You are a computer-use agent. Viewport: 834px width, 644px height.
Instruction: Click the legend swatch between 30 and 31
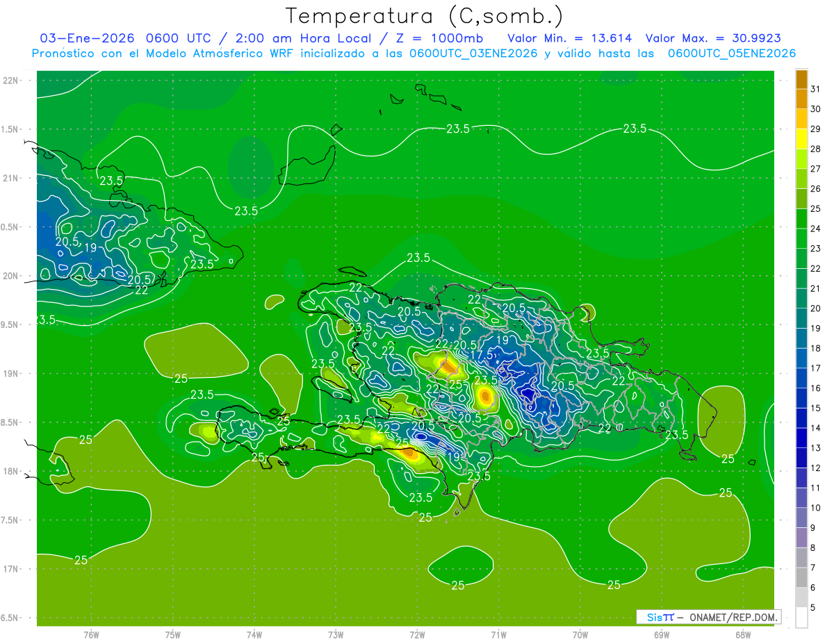pyautogui.click(x=801, y=99)
